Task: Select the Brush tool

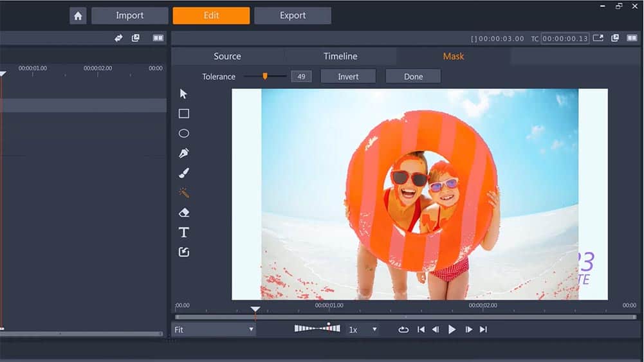Action: (183, 173)
